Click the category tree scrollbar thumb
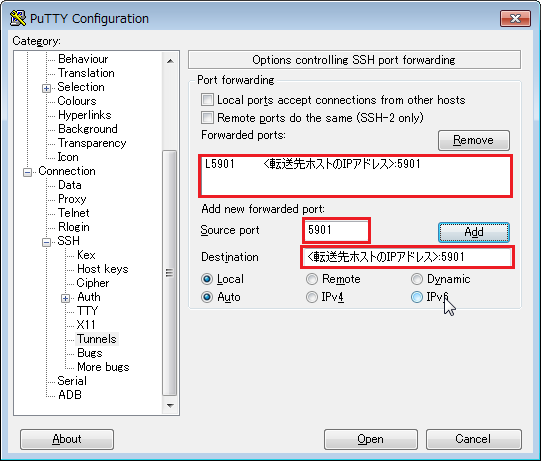Screen dimensions: 541x461 (169, 273)
